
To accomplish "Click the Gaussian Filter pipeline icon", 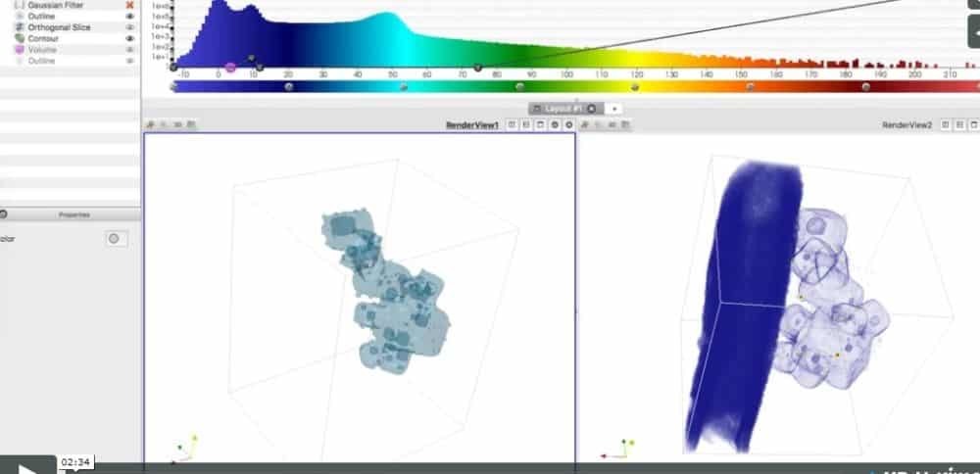I will coord(20,5).
